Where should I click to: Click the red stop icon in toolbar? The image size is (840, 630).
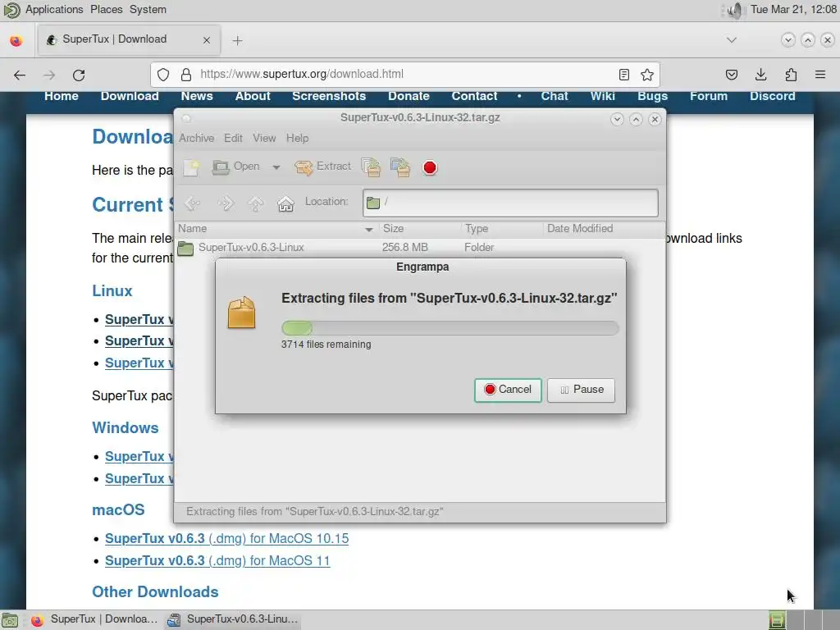[x=430, y=167]
